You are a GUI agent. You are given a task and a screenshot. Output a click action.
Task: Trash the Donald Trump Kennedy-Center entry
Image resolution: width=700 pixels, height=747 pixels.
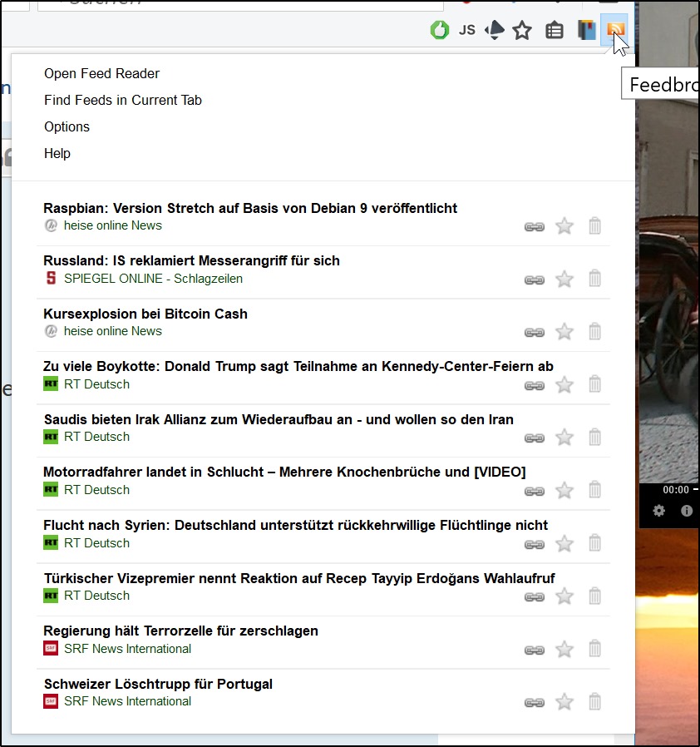(x=594, y=384)
